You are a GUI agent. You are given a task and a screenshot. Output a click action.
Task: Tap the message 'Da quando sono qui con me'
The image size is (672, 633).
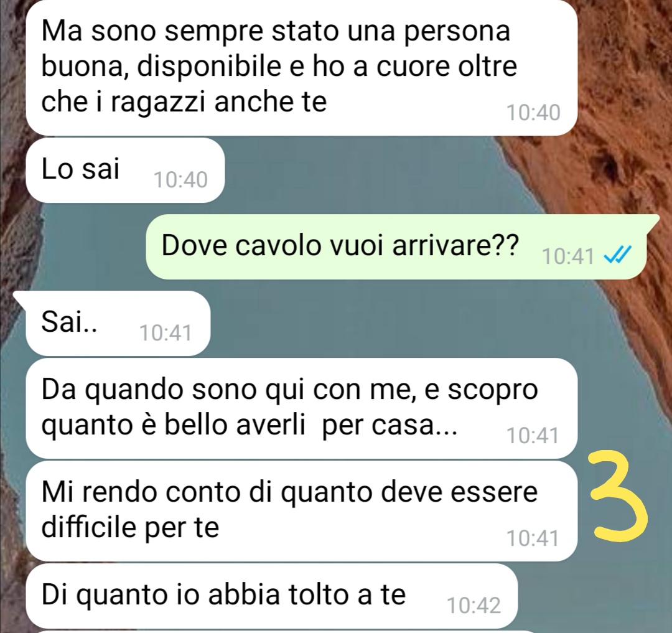click(302, 408)
